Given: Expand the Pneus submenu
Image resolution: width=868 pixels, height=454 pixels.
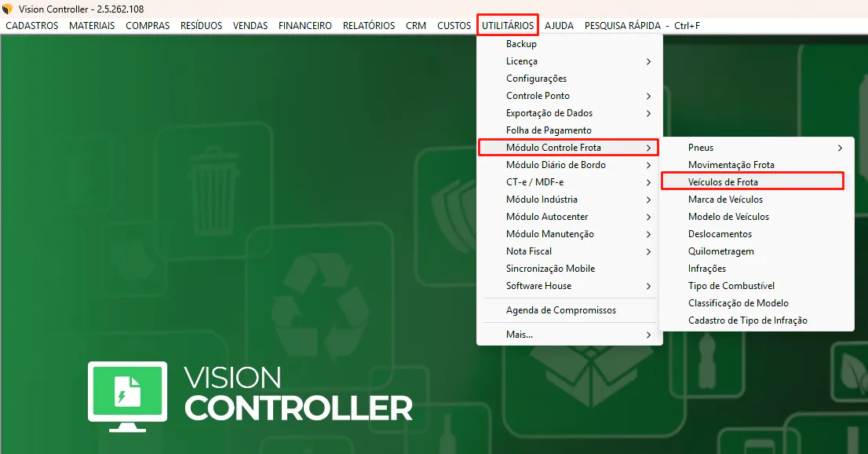Looking at the screenshot, I should point(757,148).
